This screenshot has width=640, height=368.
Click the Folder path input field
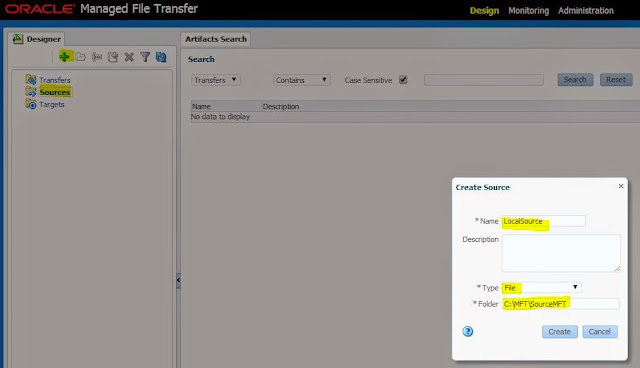pos(560,304)
